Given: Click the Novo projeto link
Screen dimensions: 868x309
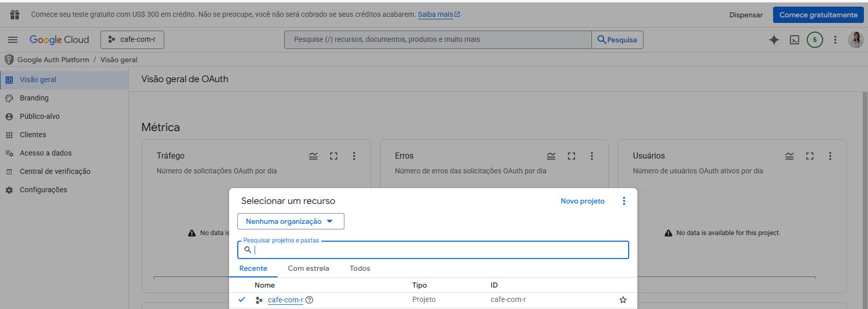Looking at the screenshot, I should pyautogui.click(x=582, y=201).
